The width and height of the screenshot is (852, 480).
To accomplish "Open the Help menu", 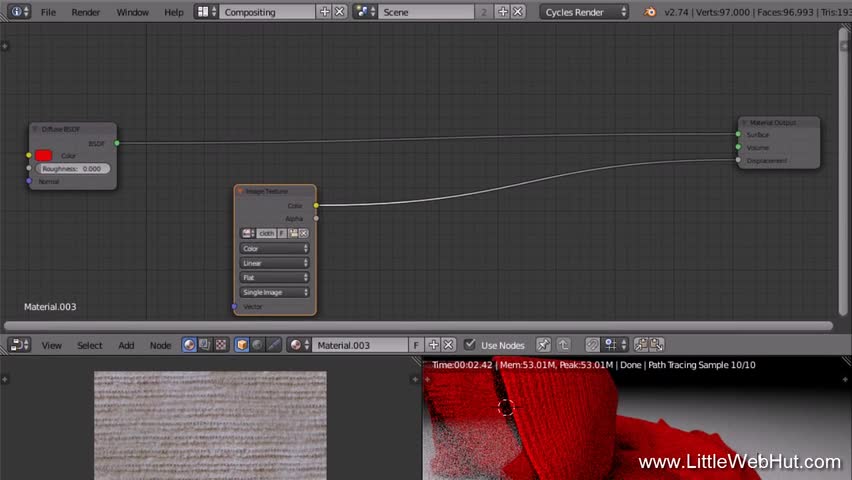I will click(174, 12).
